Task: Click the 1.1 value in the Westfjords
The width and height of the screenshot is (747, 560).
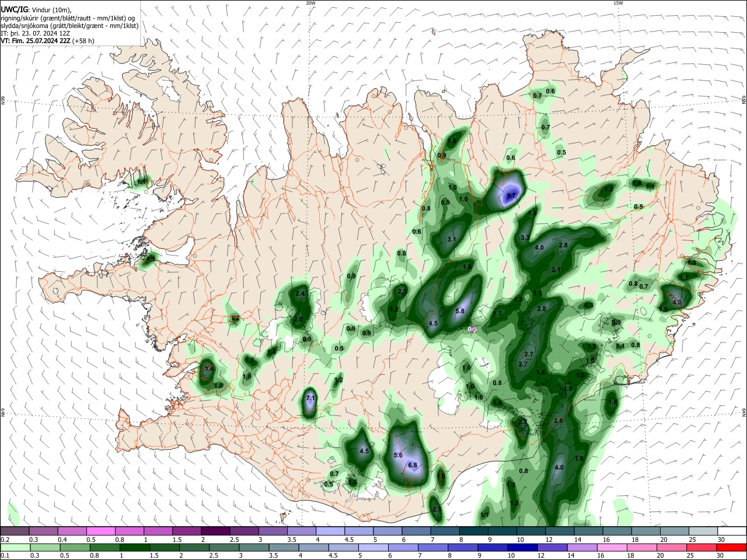Action: point(141,183)
